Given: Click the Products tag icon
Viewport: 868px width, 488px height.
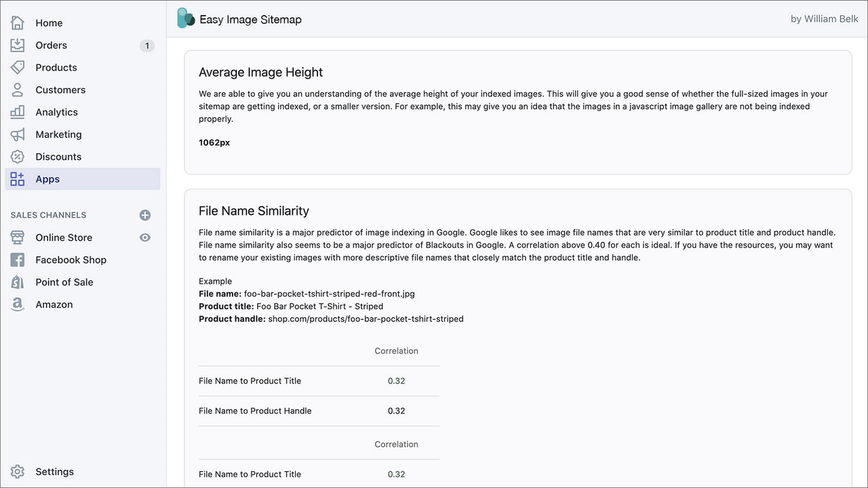Looking at the screenshot, I should (17, 67).
